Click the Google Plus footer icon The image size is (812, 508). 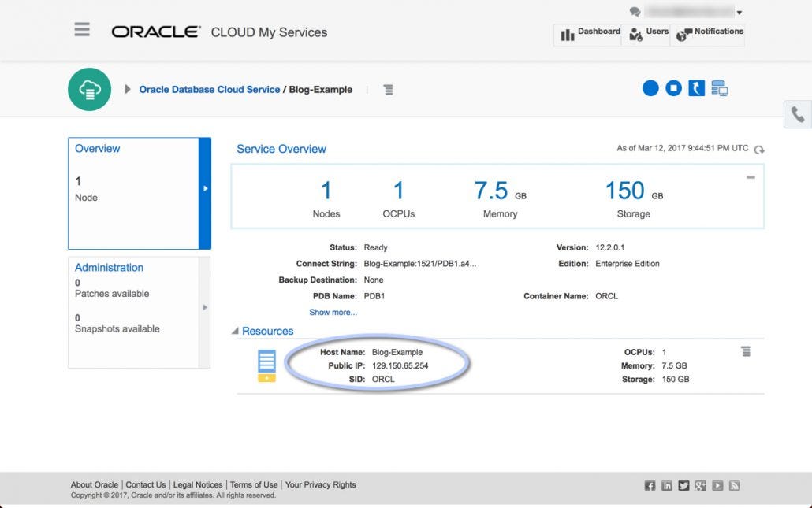tap(701, 485)
